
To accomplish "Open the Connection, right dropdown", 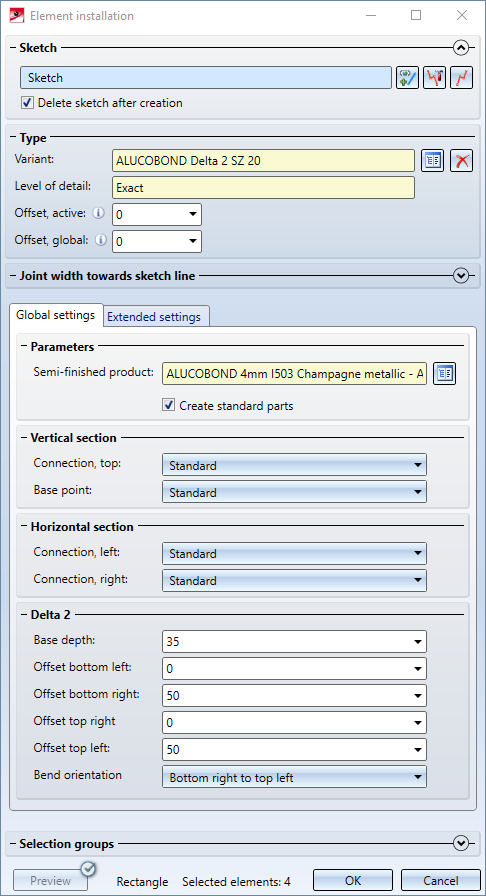I will [x=294, y=580].
